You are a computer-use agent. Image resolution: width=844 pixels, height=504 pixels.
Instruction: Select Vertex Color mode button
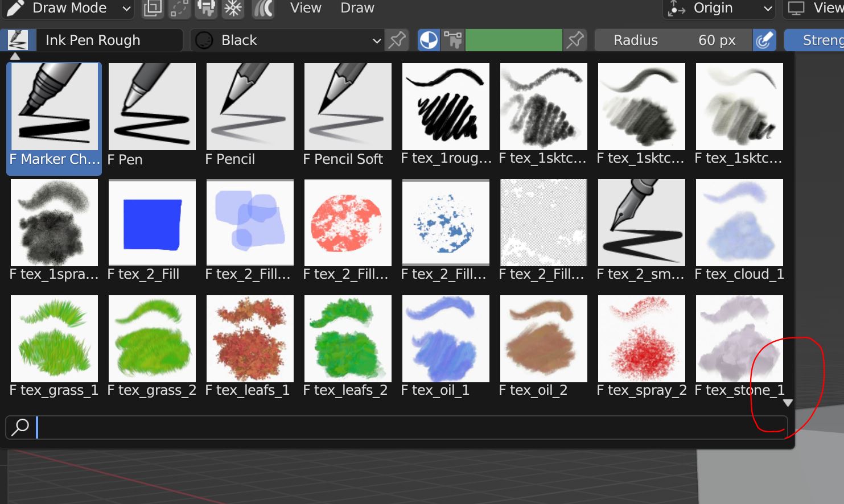coord(453,40)
